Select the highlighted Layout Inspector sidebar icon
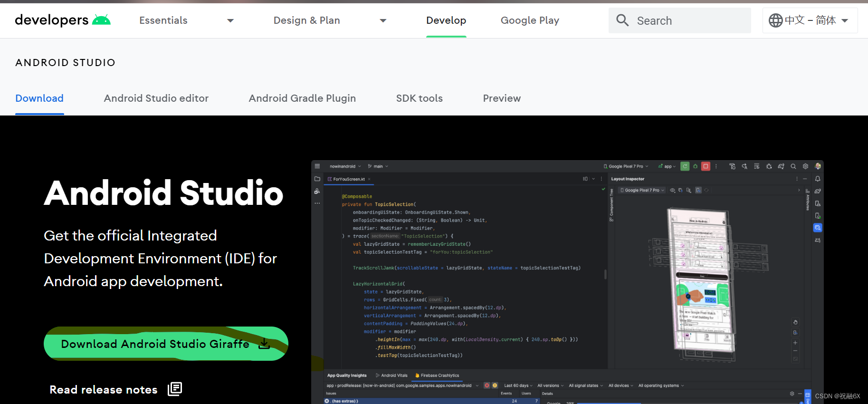Image resolution: width=868 pixels, height=404 pixels. [x=818, y=228]
